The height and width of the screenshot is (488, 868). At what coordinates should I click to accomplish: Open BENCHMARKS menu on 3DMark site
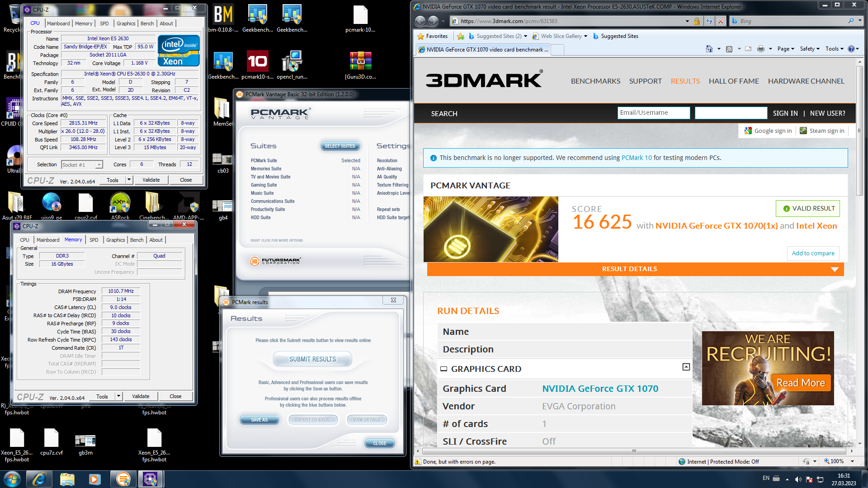click(x=595, y=81)
